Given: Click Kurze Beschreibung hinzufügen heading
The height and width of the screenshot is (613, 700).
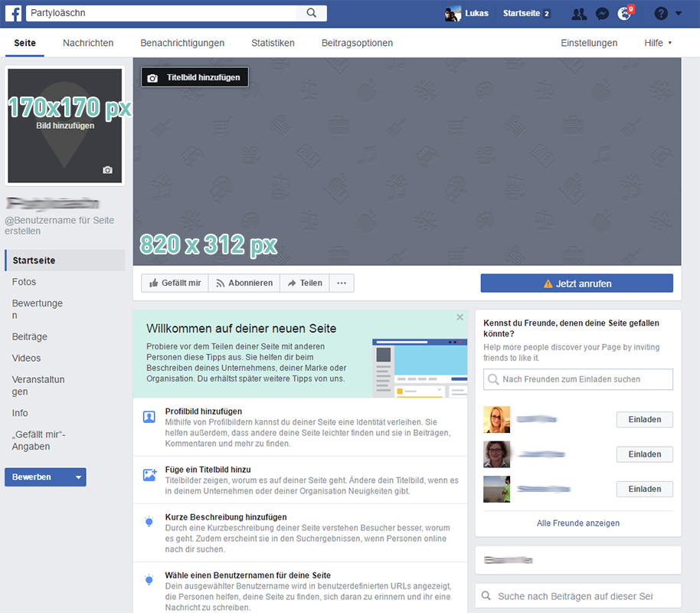Looking at the screenshot, I should 226,517.
